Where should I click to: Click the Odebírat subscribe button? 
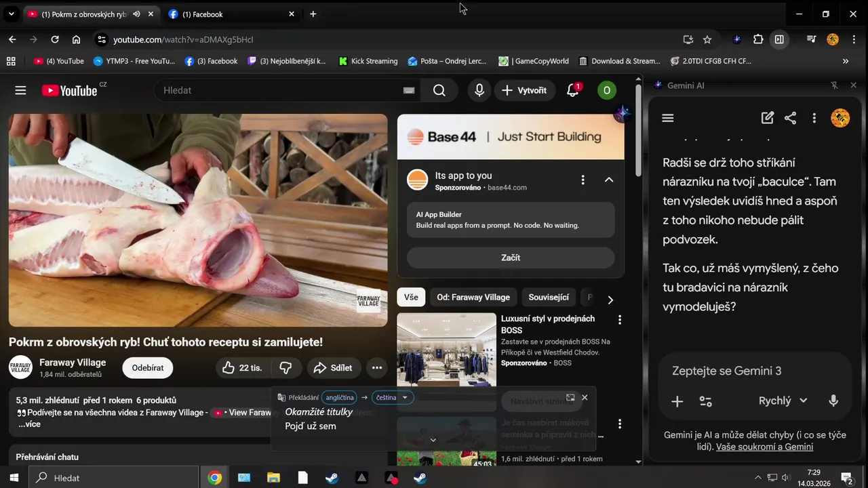148,367
